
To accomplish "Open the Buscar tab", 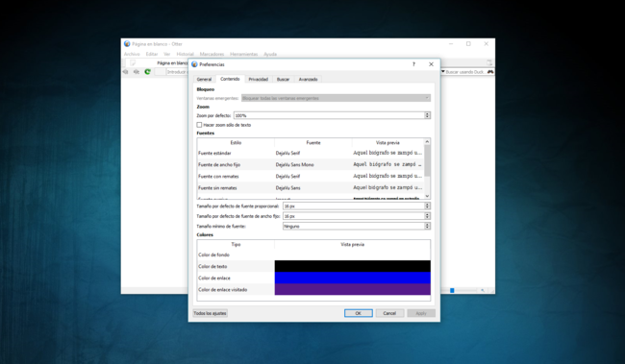I will point(283,80).
